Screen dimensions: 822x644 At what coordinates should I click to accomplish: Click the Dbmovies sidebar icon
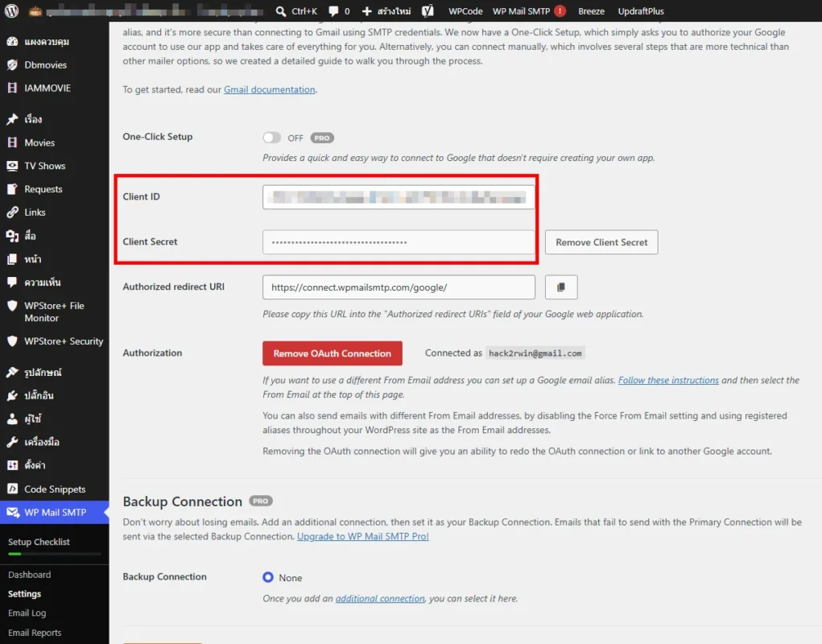(13, 65)
